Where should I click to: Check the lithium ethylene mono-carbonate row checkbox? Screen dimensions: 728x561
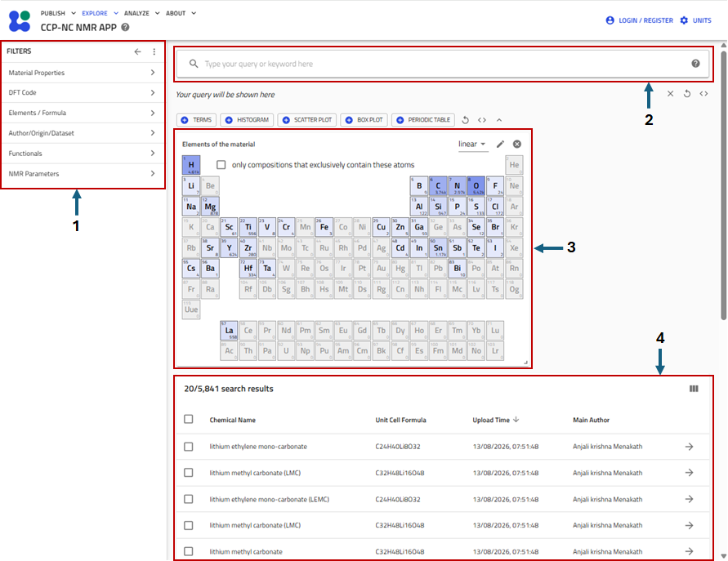click(189, 447)
